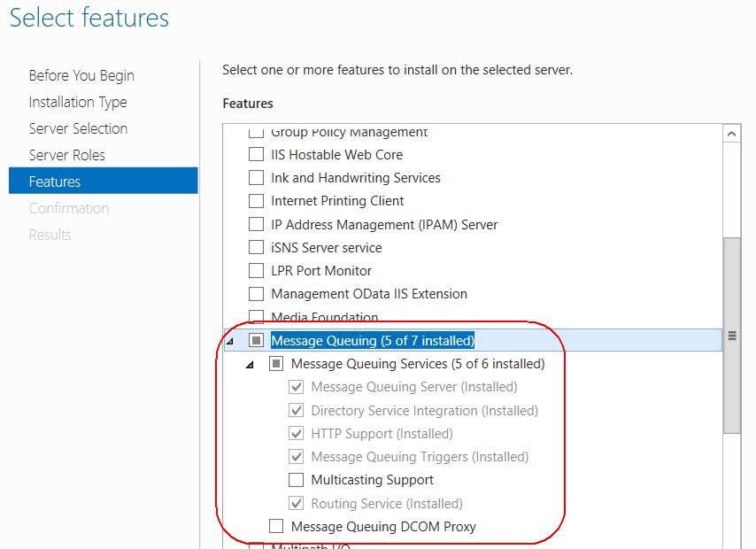This screenshot has height=549, width=756.
Task: Switch to the Server Selection step
Action: (78, 128)
